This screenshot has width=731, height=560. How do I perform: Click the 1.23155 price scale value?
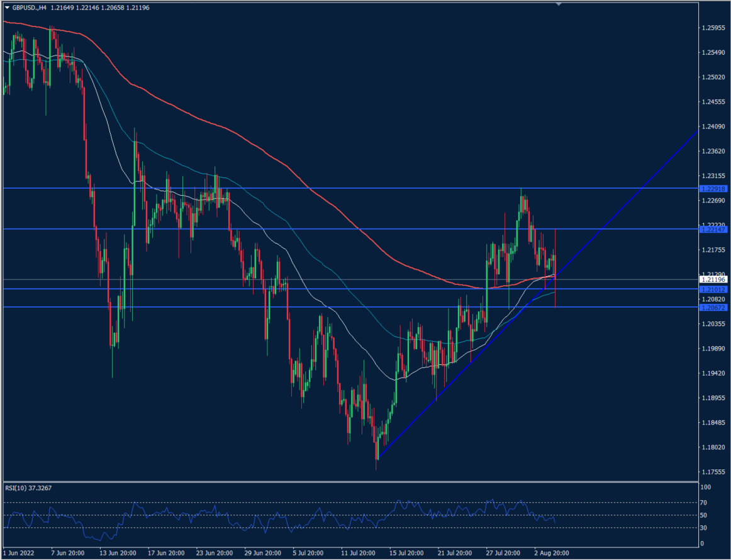click(x=713, y=176)
